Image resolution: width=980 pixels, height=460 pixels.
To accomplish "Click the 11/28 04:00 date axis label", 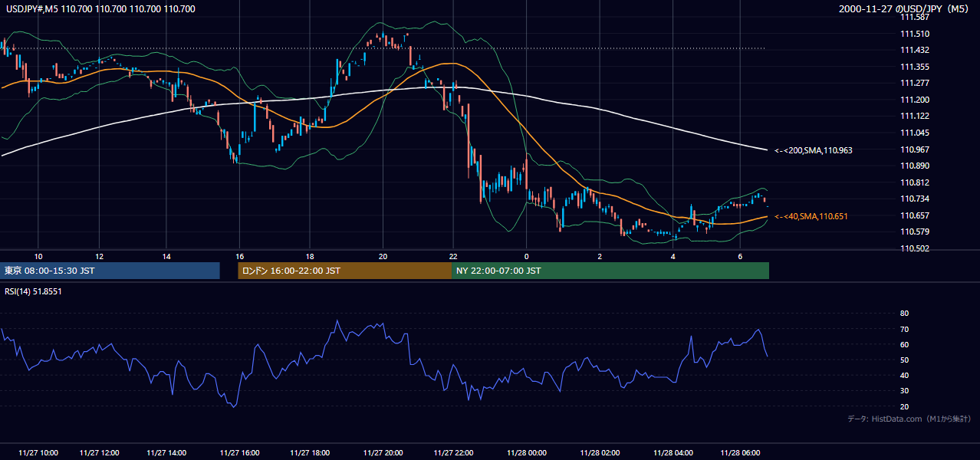I will pyautogui.click(x=673, y=452).
